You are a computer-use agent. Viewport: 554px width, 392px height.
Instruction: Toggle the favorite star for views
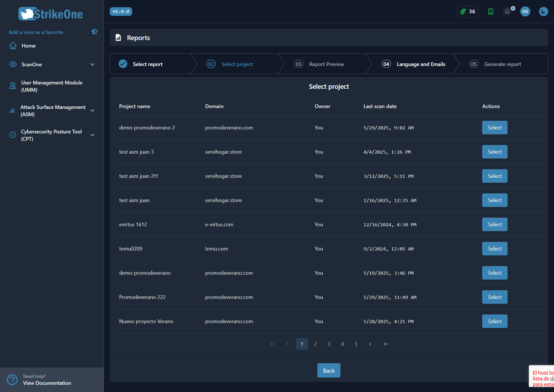coord(94,31)
